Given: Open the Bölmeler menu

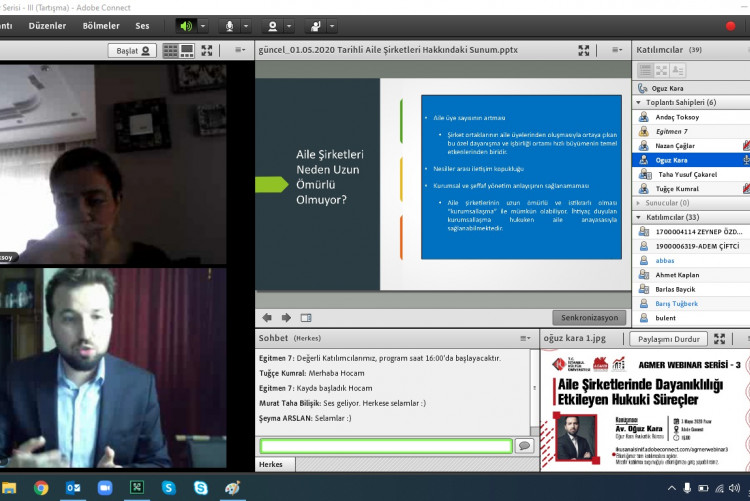Looking at the screenshot, I should click(100, 26).
